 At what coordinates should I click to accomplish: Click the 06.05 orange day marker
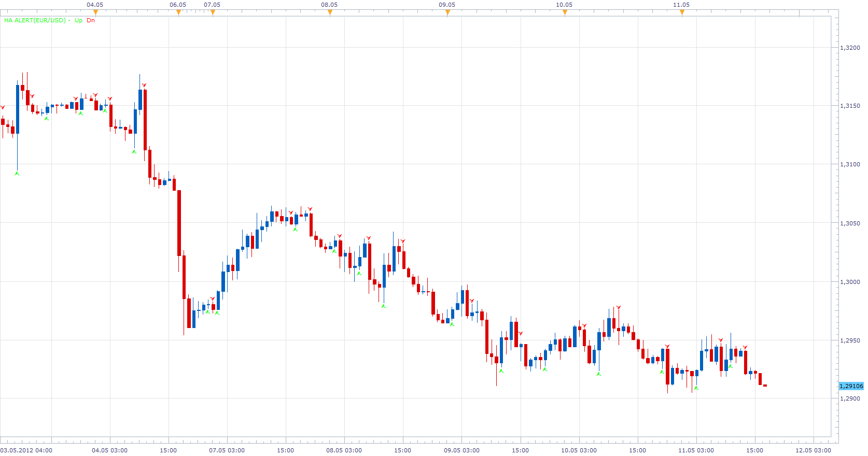(x=178, y=13)
